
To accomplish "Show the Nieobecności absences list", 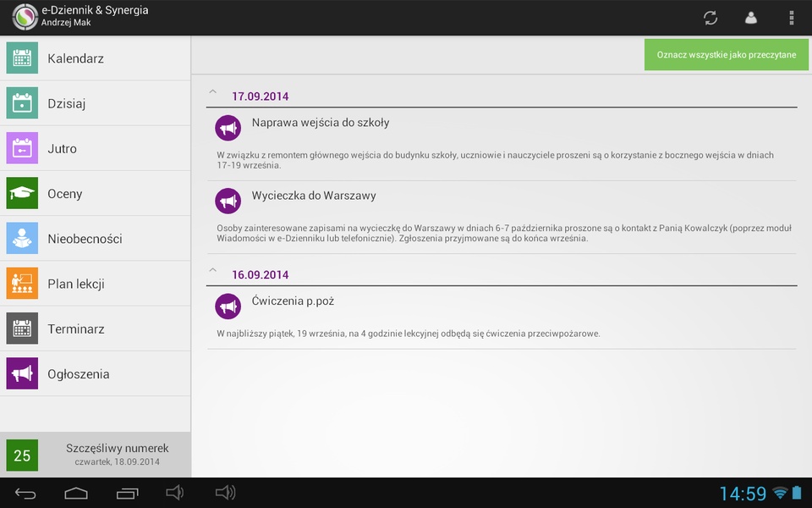I will pos(96,239).
